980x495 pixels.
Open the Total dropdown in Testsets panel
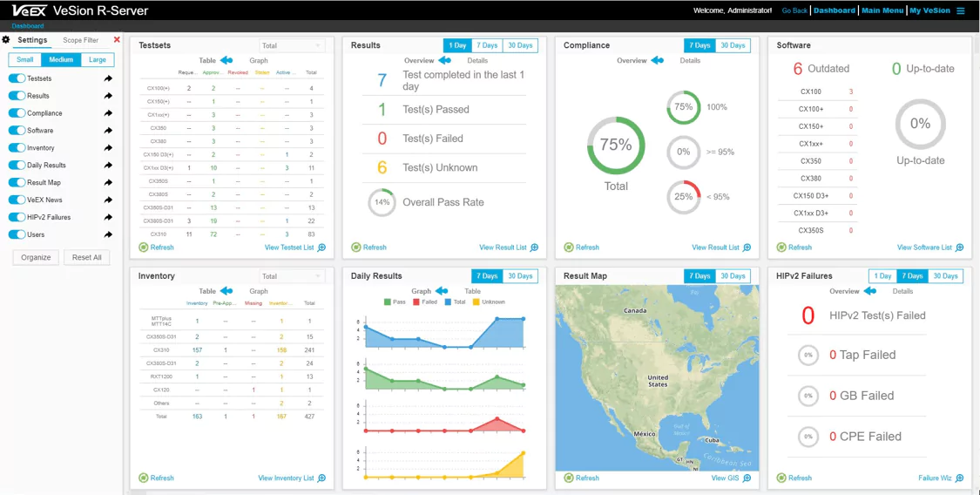coord(292,45)
